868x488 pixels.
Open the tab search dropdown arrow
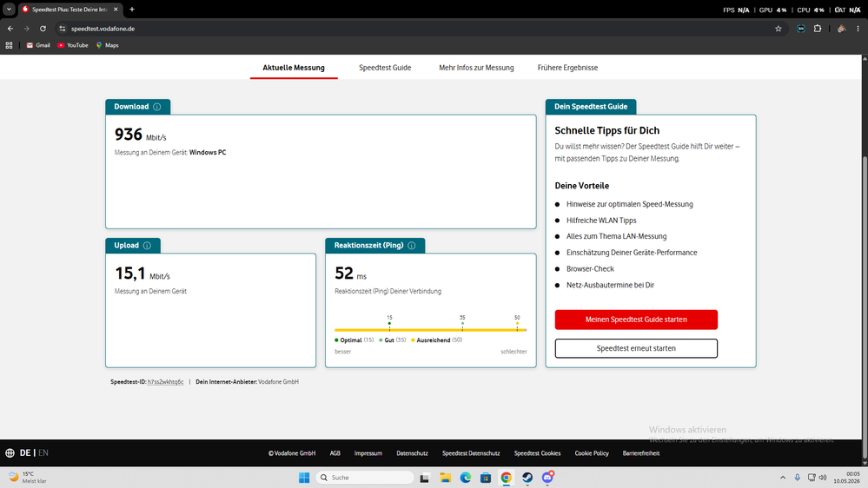9,10
